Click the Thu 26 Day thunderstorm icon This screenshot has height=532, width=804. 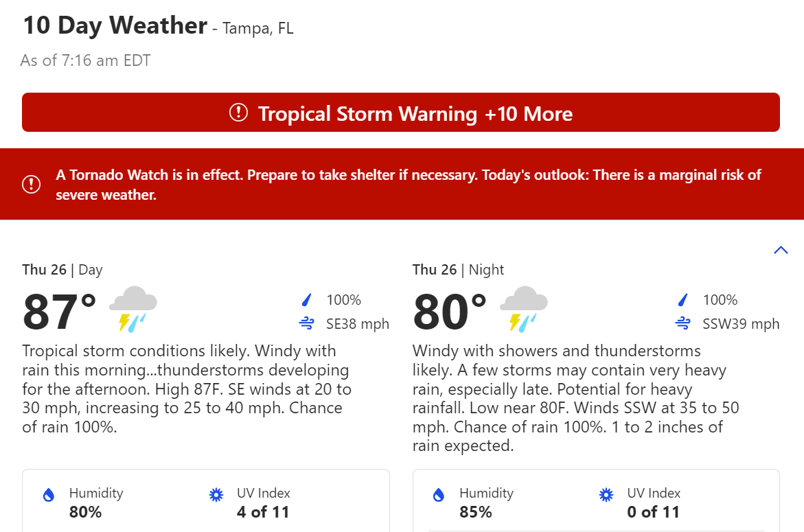tap(133, 310)
